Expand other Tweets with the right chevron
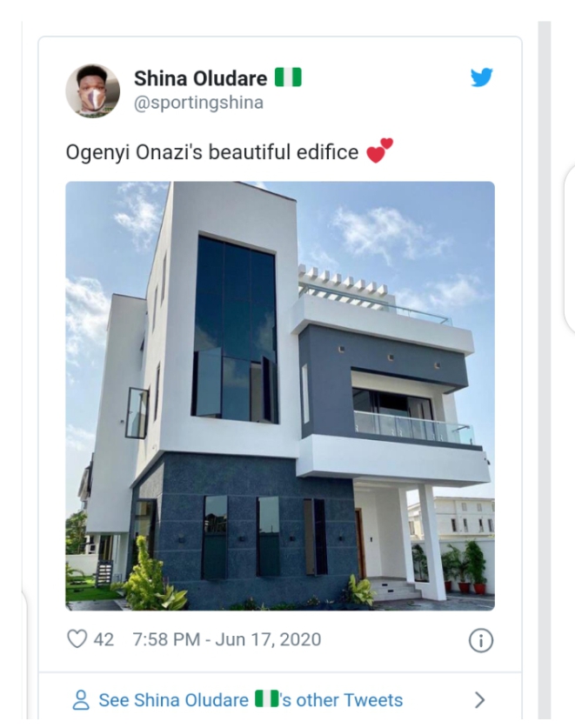Screen dimensions: 575x728 (x=480, y=699)
